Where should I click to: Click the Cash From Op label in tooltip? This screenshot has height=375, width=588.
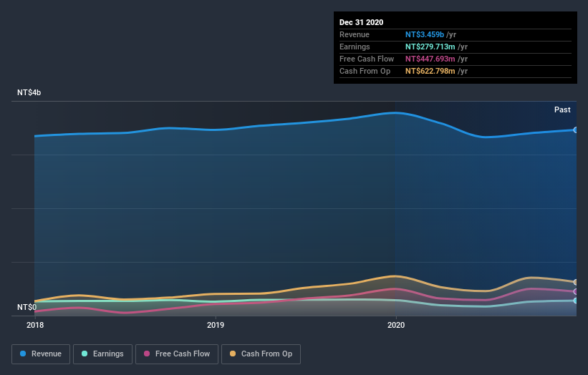[365, 71]
